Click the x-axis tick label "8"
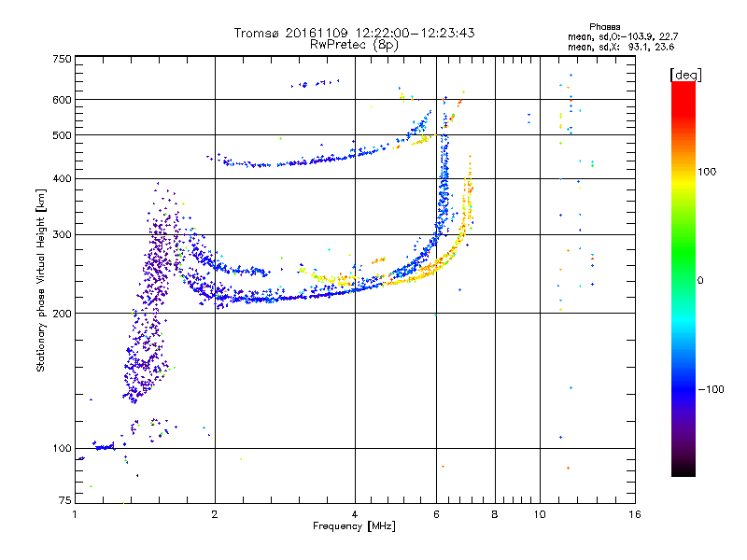 [495, 514]
